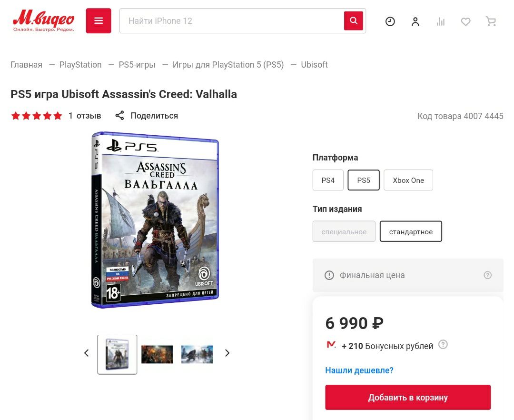Viewport: 514px width, 420px height.
Task: Click the share icon next to Поделиться
Action: coord(119,115)
